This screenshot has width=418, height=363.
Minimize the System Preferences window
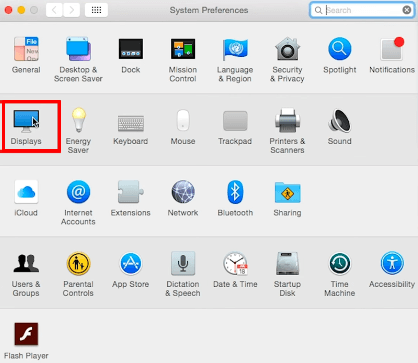point(21,10)
